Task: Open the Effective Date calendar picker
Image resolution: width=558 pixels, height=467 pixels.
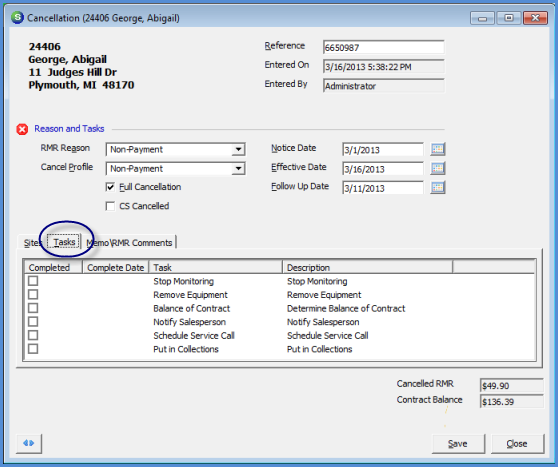Action: pos(438,168)
